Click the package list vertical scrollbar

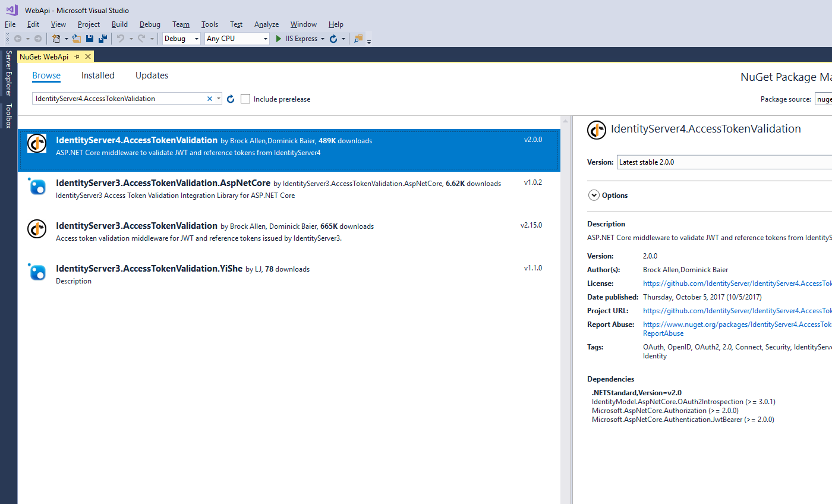pos(565,310)
